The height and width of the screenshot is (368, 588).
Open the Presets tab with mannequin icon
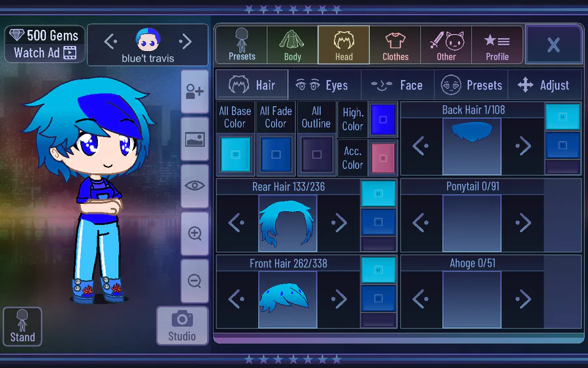[x=242, y=45]
